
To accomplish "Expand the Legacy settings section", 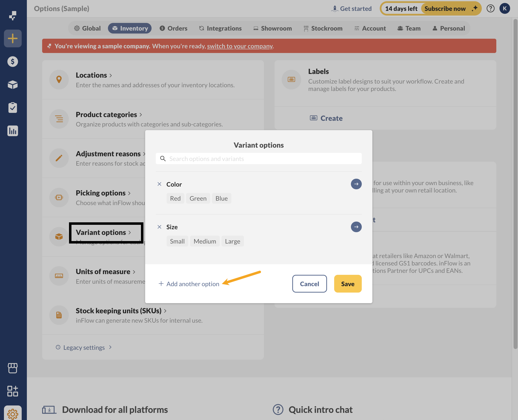I will (84, 347).
